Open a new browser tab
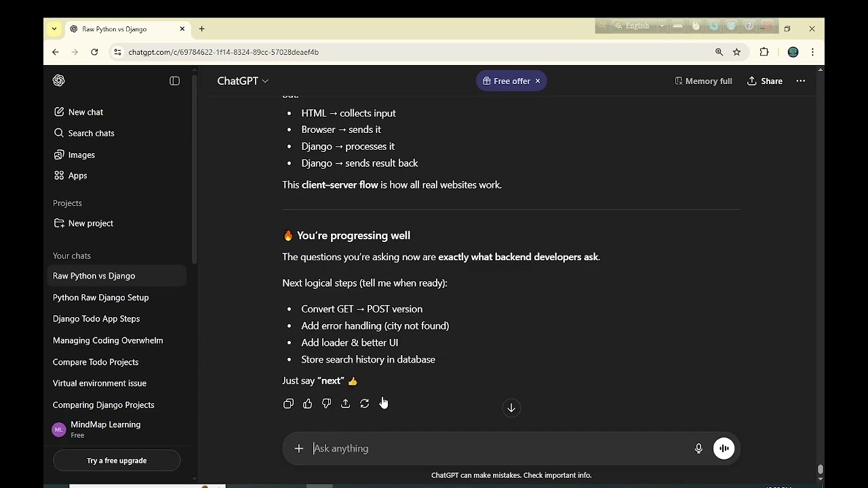Screen dimensions: 868x488 [201, 29]
